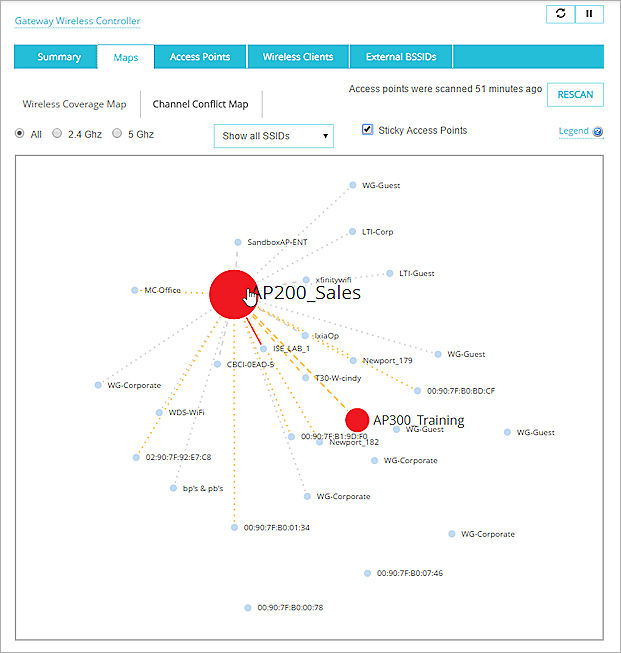Click the pause icon button
Viewport: 621px width, 653px height.
click(589, 14)
